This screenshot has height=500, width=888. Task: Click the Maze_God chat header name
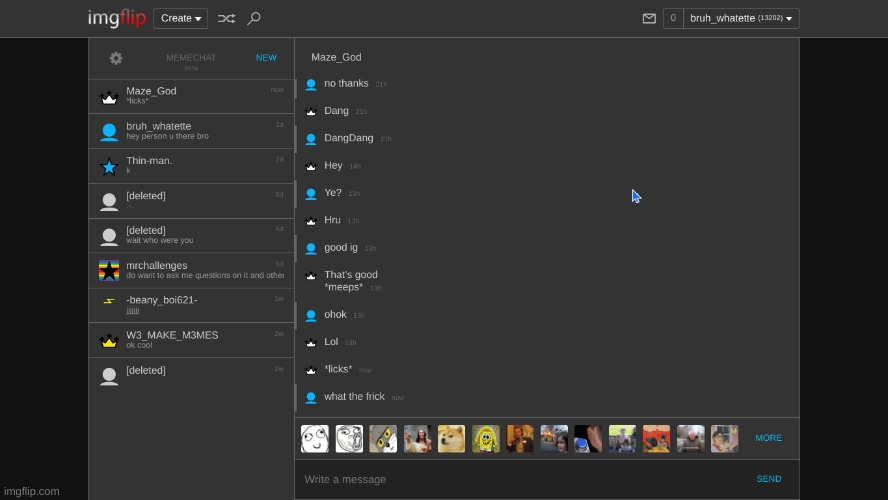[336, 57]
